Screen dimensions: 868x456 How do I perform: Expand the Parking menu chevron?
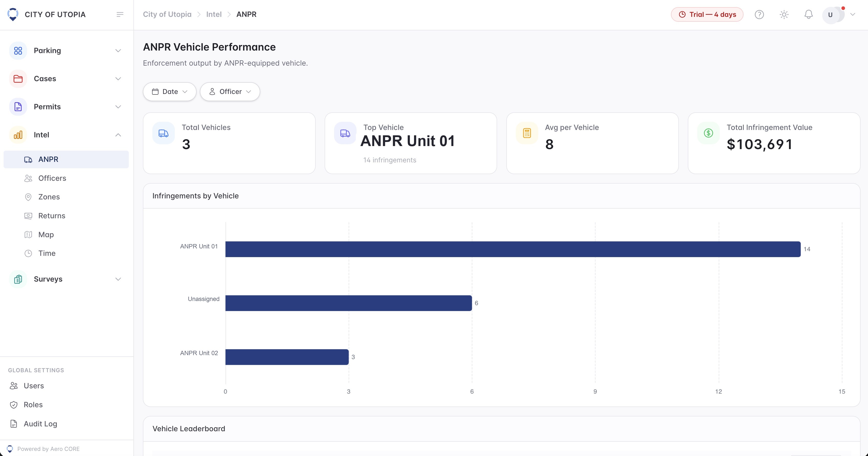click(118, 51)
